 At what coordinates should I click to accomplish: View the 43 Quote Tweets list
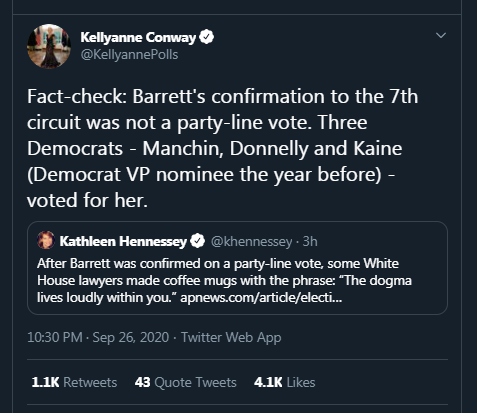(186, 382)
